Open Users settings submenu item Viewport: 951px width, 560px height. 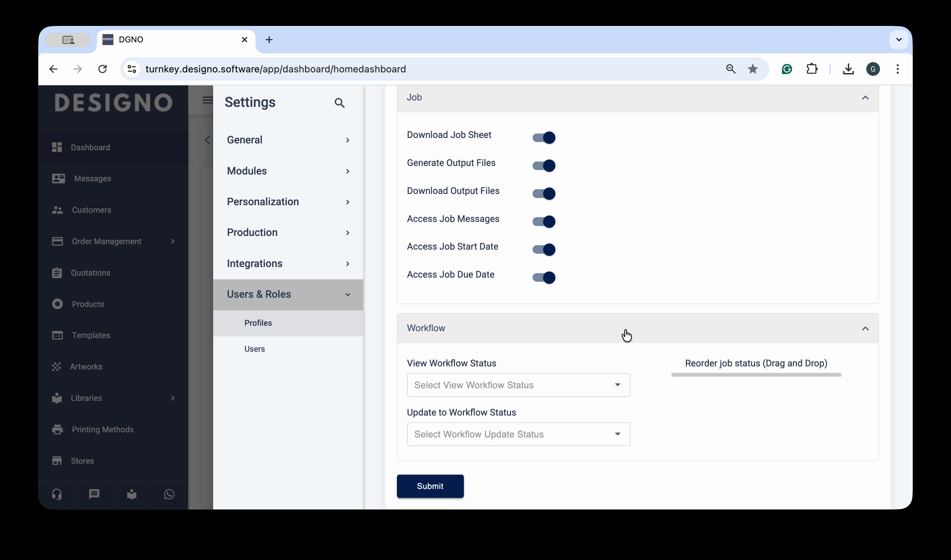point(288,349)
